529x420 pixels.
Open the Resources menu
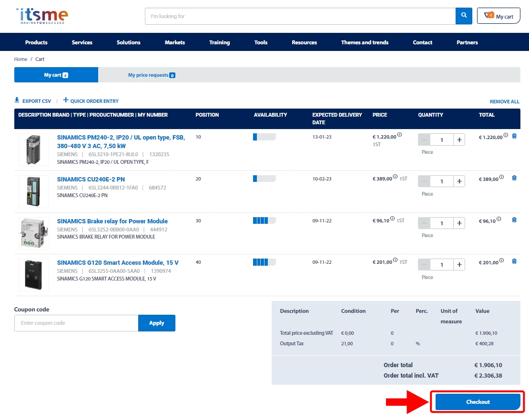(305, 42)
